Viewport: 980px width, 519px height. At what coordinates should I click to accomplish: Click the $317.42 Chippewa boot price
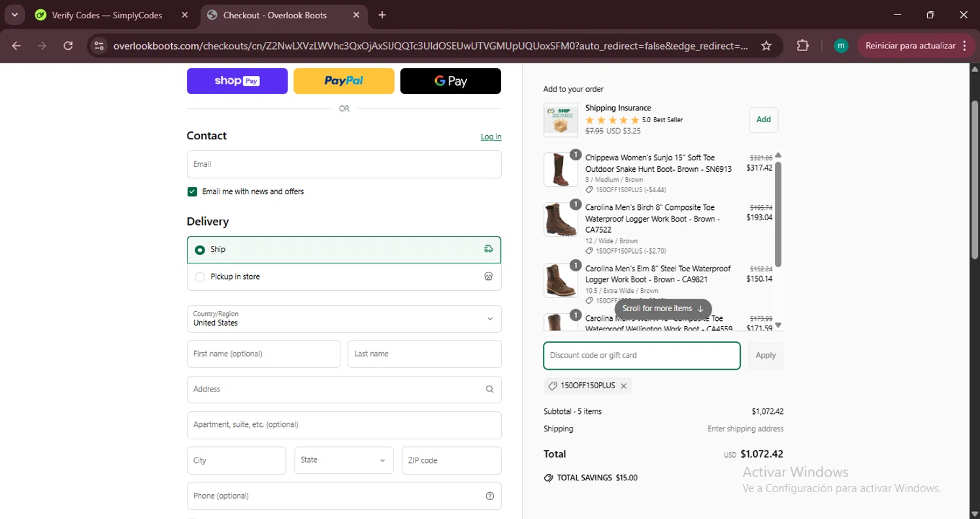[x=759, y=168]
